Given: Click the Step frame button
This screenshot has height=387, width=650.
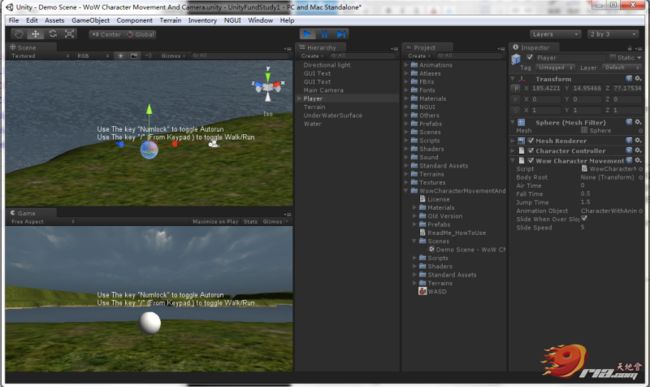Looking at the screenshot, I should tap(341, 34).
